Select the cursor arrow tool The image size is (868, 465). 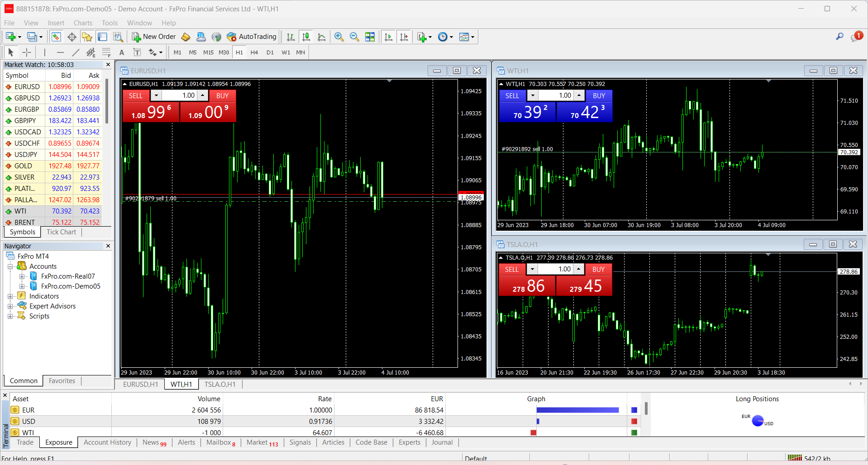point(11,52)
